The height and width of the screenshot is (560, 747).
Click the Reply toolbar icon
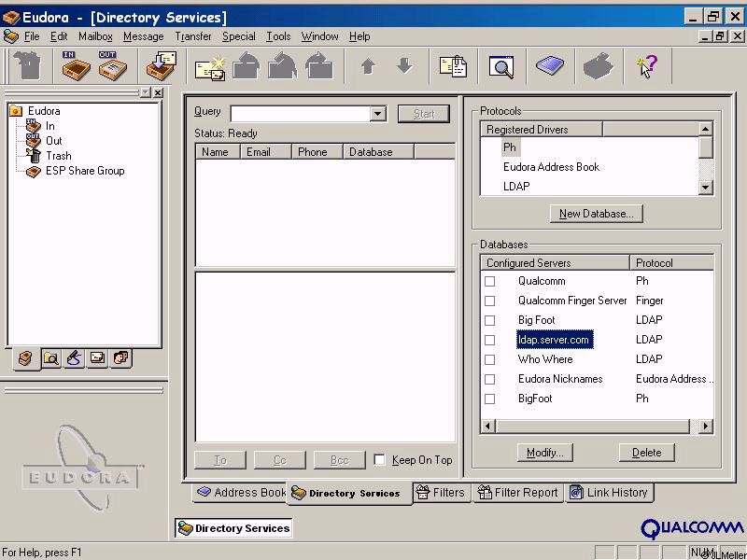pyautogui.click(x=246, y=65)
